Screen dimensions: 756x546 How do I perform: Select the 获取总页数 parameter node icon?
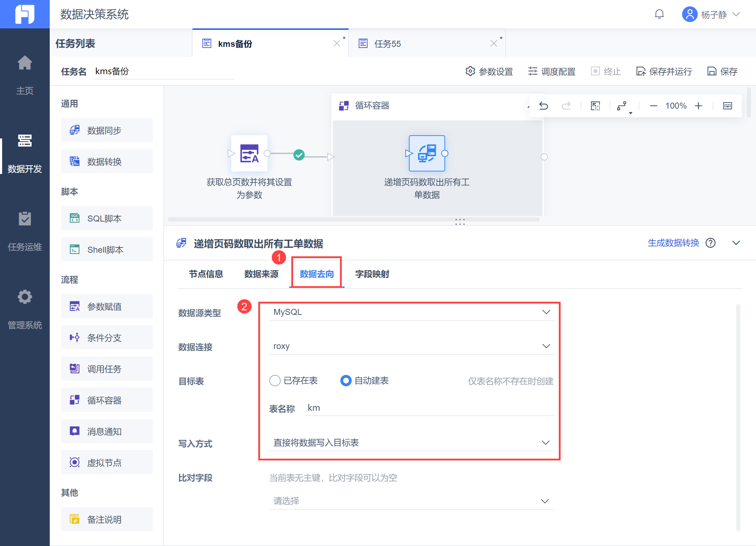coord(249,153)
